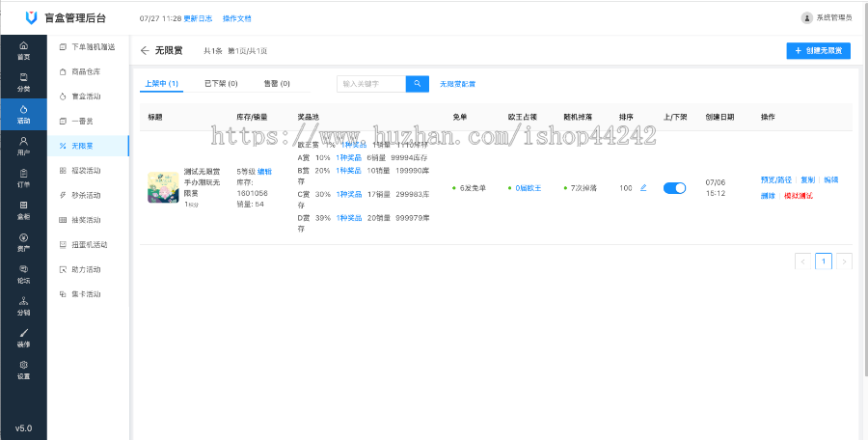Click the 测试无限赏手办潮玩无限赏 title text

(203, 182)
